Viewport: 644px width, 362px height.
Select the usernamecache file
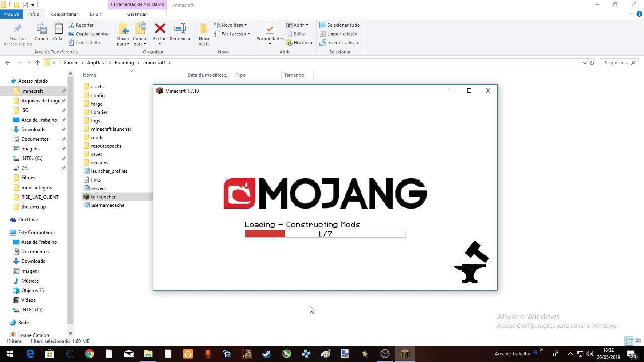[x=107, y=205]
